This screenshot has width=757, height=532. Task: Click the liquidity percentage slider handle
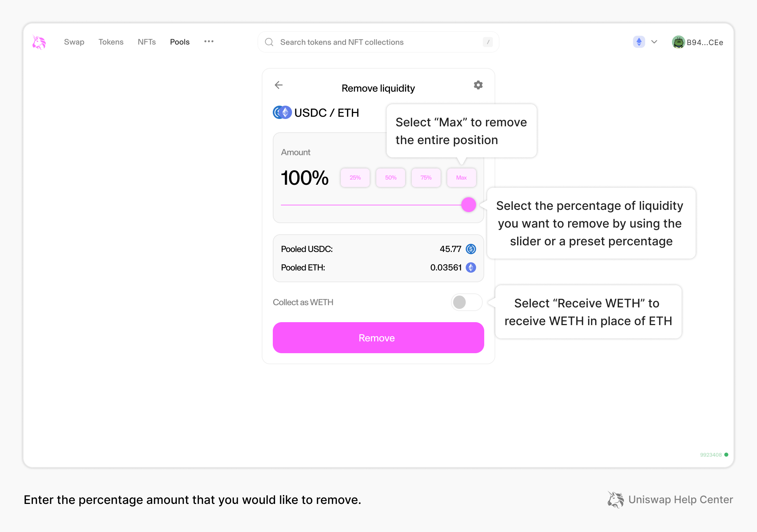point(468,205)
